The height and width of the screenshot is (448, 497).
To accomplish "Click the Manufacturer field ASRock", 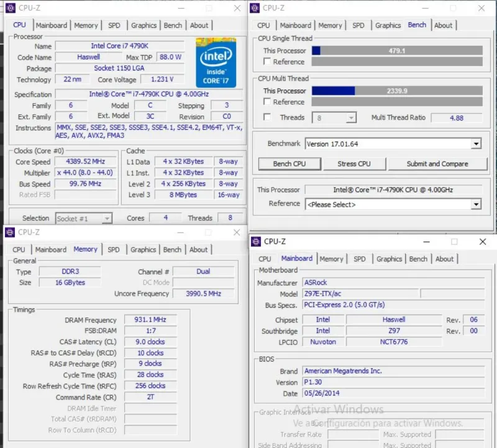I will (393, 283).
